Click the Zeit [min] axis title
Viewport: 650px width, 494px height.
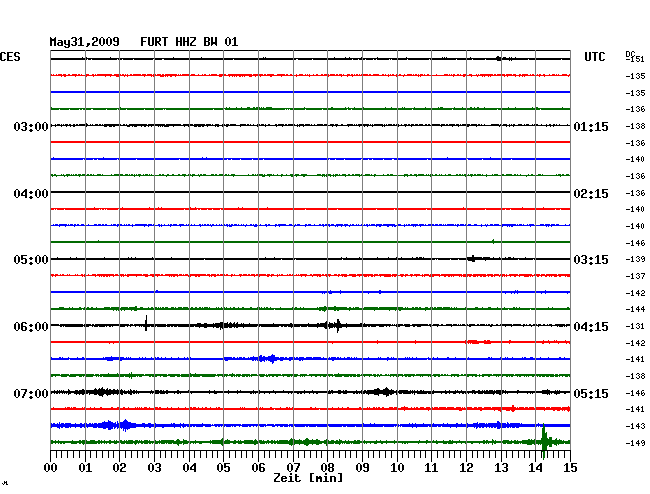308,478
